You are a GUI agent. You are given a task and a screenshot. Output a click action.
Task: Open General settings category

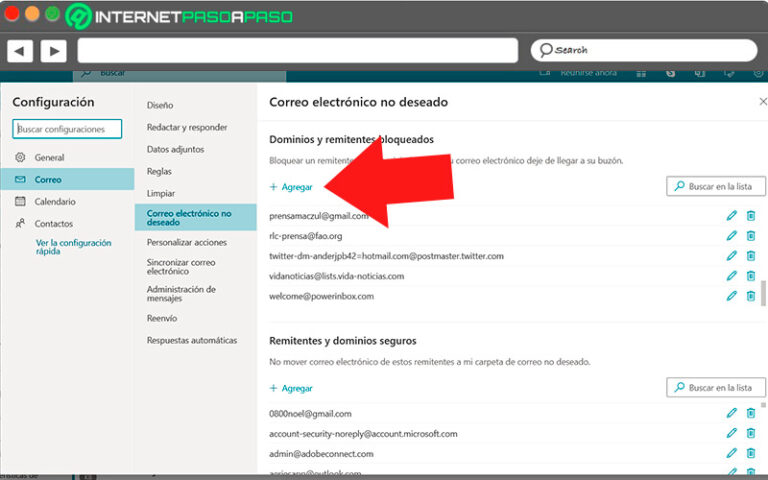point(68,157)
